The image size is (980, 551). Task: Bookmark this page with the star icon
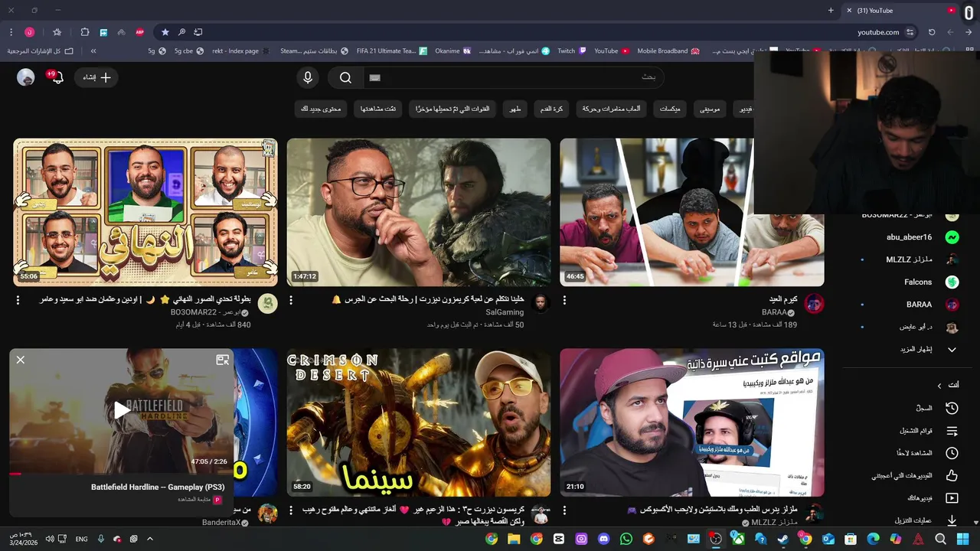[x=165, y=32]
